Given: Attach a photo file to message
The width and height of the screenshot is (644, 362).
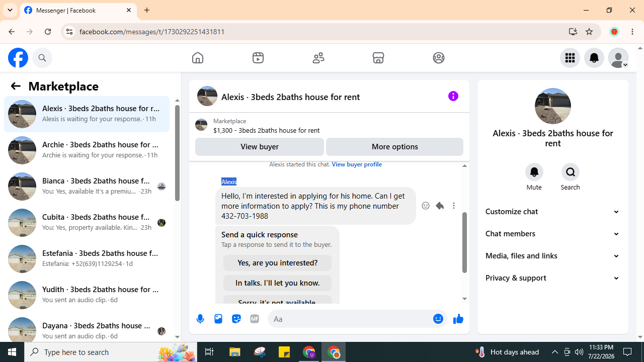Looking at the screenshot, I should (218, 319).
